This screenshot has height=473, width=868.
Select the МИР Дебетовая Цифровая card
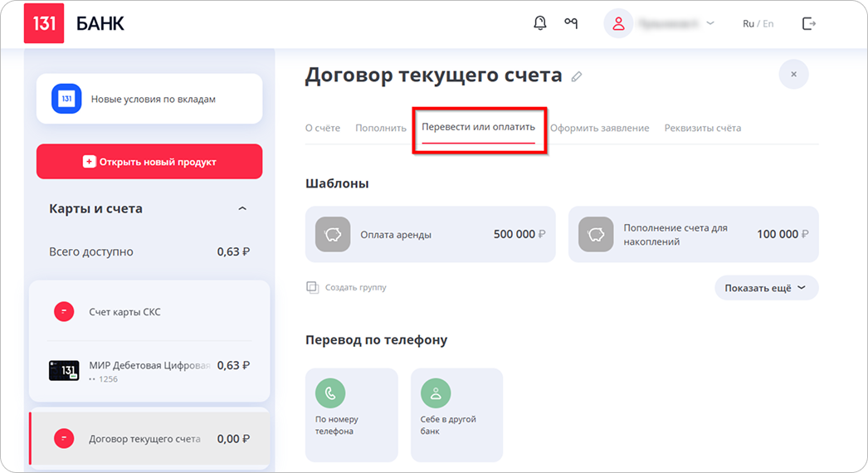149,370
